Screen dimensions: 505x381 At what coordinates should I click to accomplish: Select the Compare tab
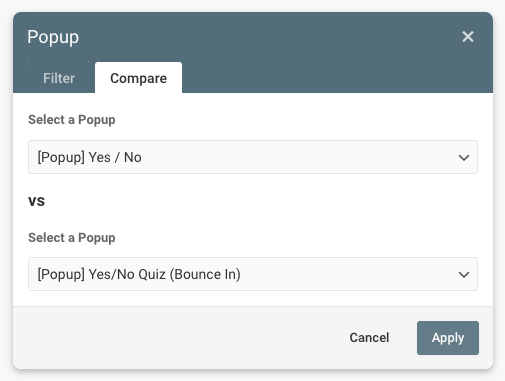(138, 78)
